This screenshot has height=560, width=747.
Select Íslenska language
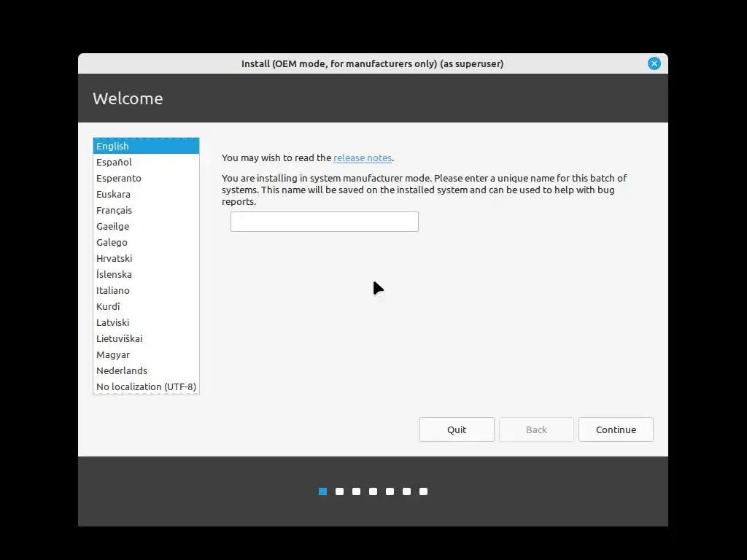(146, 274)
